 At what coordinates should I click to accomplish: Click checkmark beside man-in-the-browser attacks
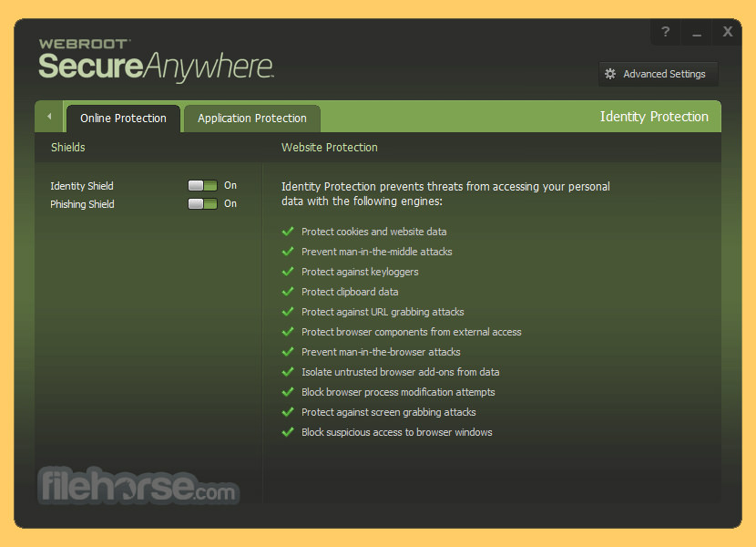click(288, 352)
